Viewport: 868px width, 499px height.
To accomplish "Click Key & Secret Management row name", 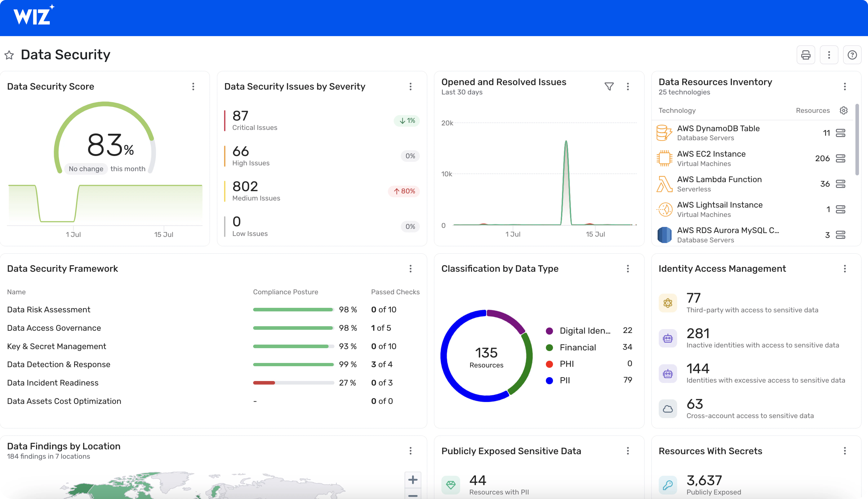I will [x=57, y=346].
